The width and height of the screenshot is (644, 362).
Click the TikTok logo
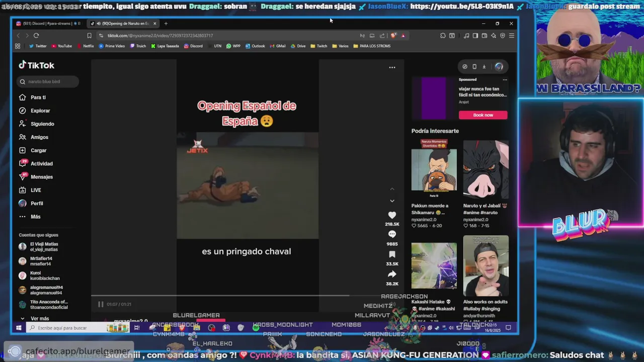click(36, 65)
